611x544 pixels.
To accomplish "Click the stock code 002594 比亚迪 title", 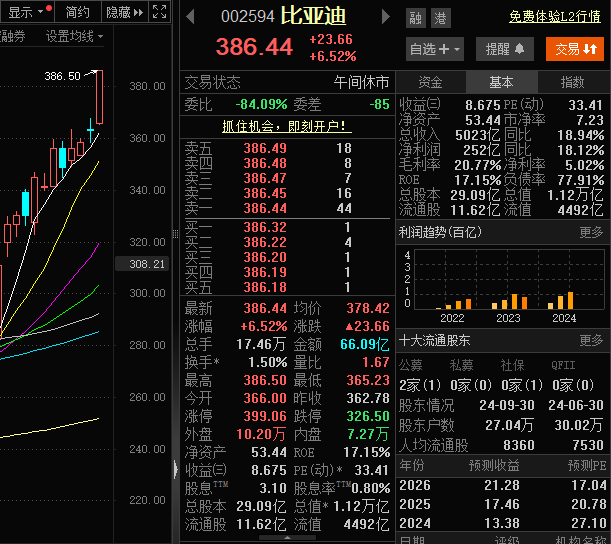I will 284,16.
